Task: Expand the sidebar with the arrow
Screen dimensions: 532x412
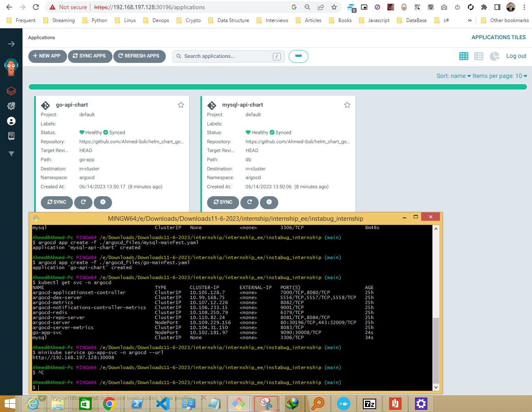Action: point(11,44)
